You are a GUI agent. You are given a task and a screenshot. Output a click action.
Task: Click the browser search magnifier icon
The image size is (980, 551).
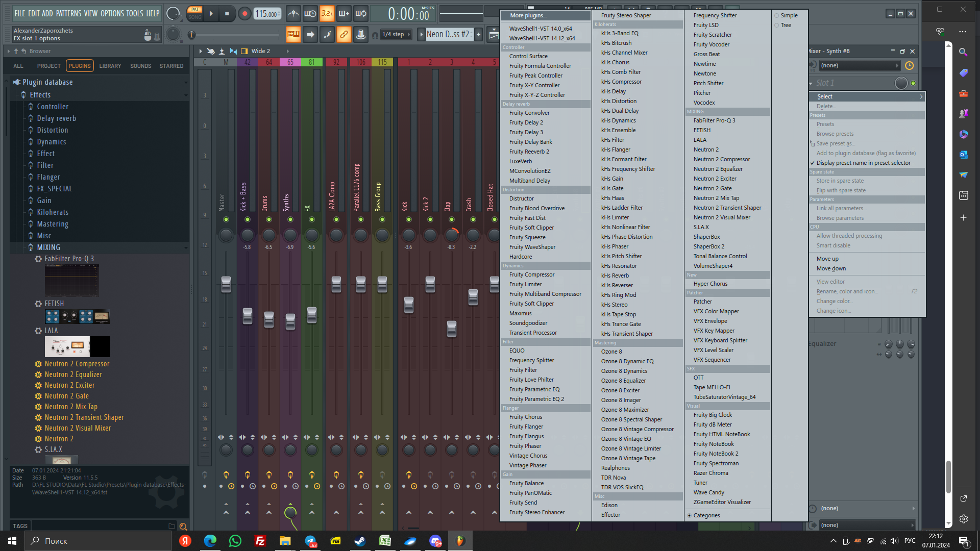(183, 526)
